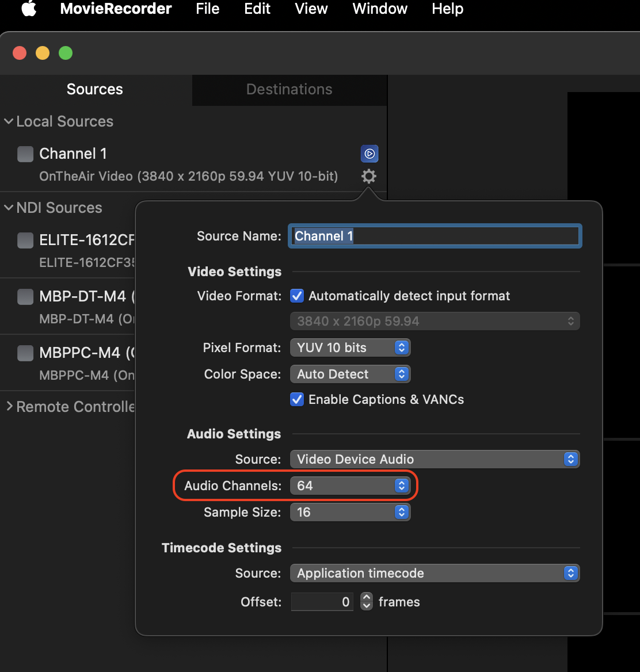Open the disabled 3840 x 2160p 59.94 format dropdown

click(x=435, y=321)
